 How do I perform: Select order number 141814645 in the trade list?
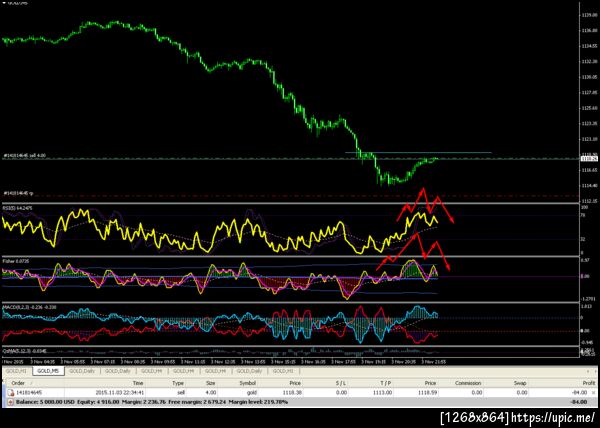coord(29,392)
